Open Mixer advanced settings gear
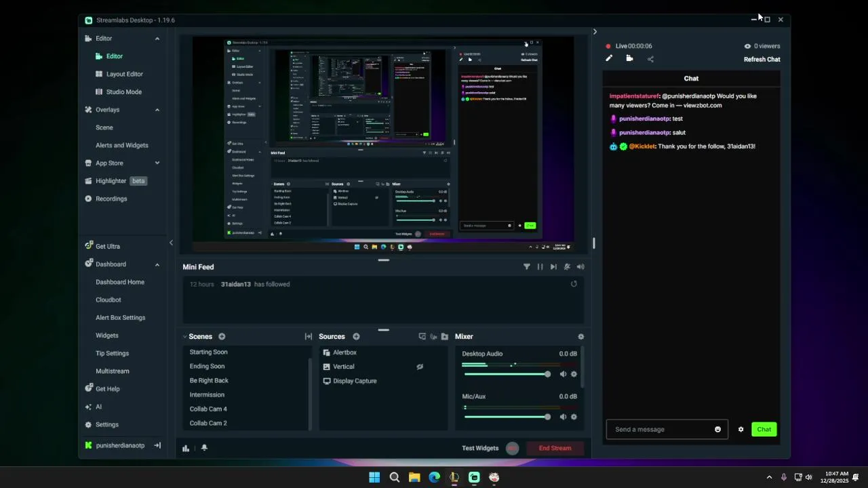This screenshot has width=868, height=488. point(580,337)
